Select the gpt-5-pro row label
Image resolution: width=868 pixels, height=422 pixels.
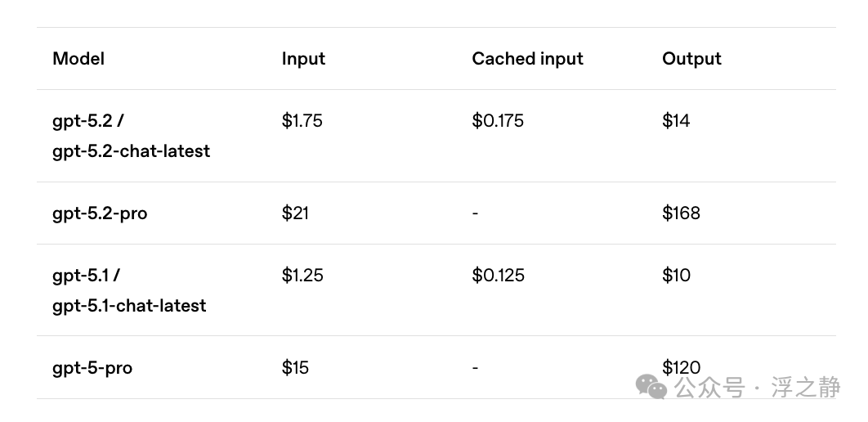point(92,368)
